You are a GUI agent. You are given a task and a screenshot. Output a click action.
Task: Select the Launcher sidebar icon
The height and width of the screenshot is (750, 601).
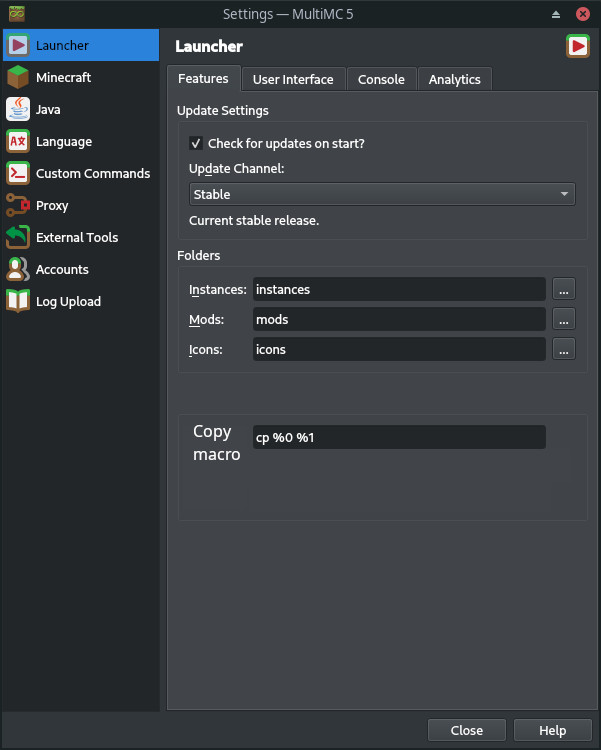click(x=18, y=45)
